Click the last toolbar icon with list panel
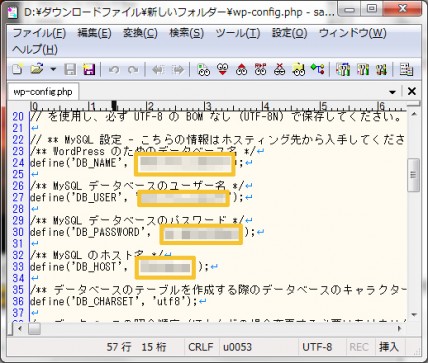Image resolution: width=428 pixels, height=363 pixels. click(407, 69)
